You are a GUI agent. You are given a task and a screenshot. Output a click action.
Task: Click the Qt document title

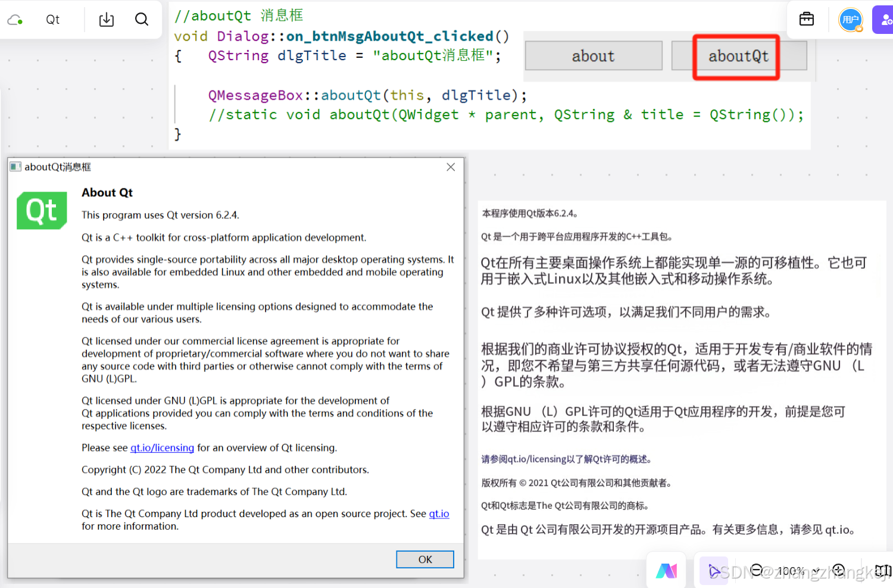click(53, 20)
